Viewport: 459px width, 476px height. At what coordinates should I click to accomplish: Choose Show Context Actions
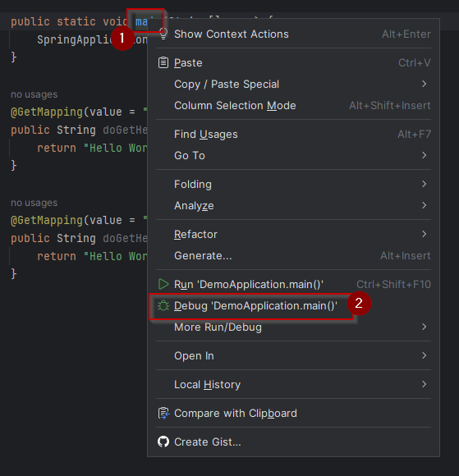point(293,34)
